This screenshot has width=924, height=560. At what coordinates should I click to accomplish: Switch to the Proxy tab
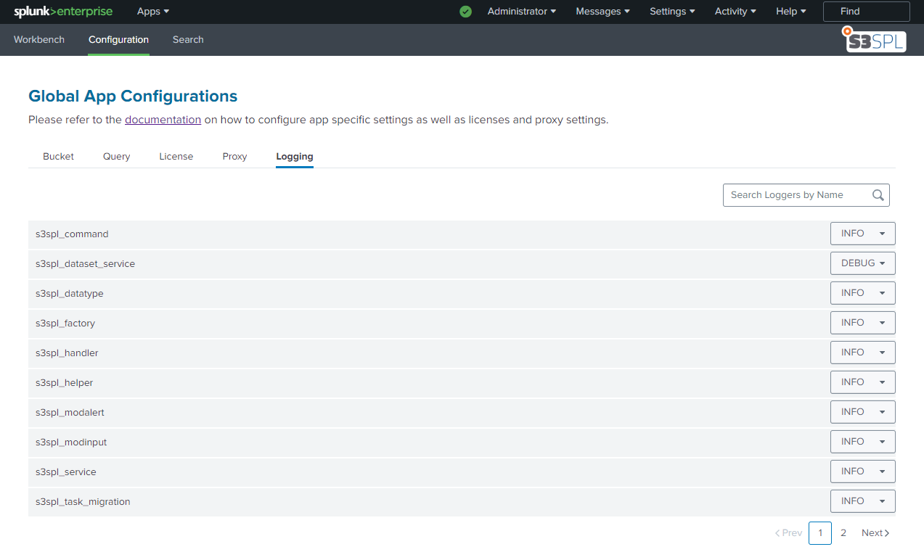[x=234, y=157]
